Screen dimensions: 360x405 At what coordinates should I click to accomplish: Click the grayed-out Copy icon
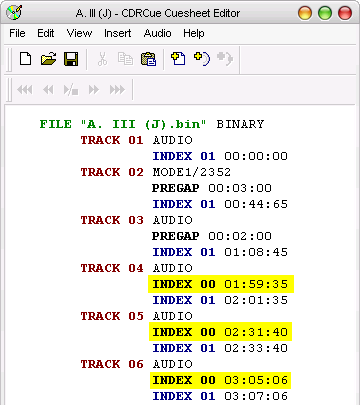pos(125,59)
